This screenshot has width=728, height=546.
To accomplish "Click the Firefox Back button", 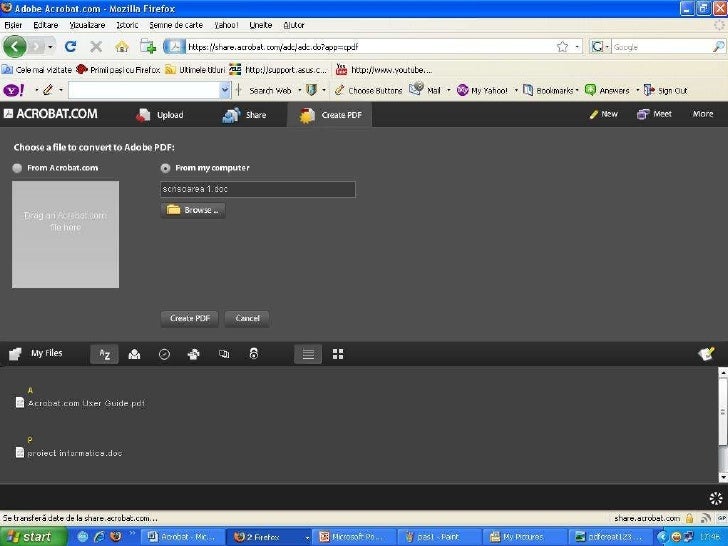I will pos(14,46).
